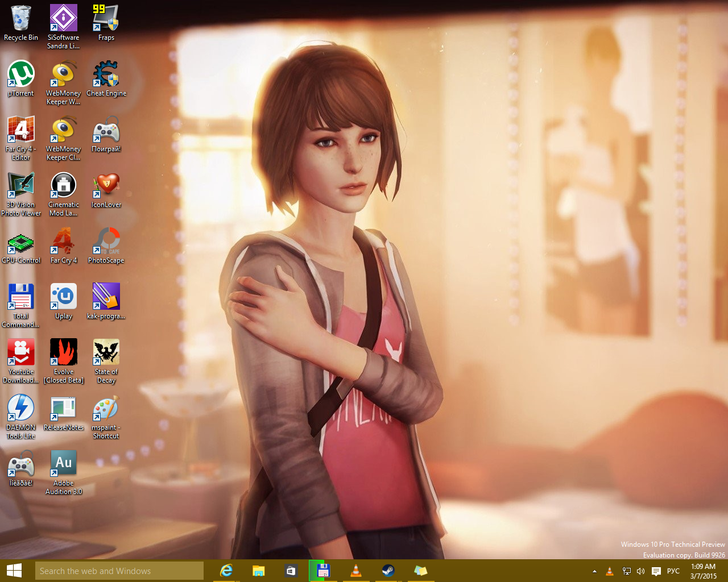Select the State of Decay icon

click(106, 361)
